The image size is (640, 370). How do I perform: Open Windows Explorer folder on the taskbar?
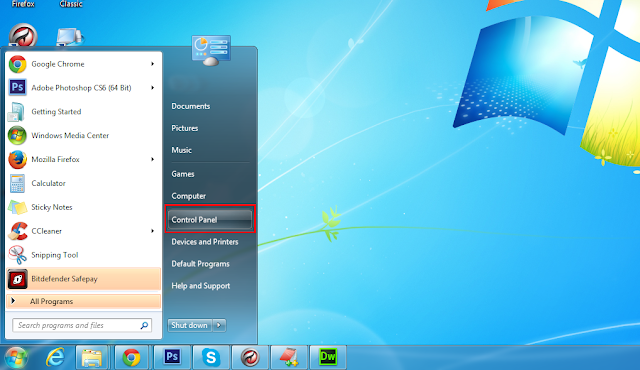92,357
